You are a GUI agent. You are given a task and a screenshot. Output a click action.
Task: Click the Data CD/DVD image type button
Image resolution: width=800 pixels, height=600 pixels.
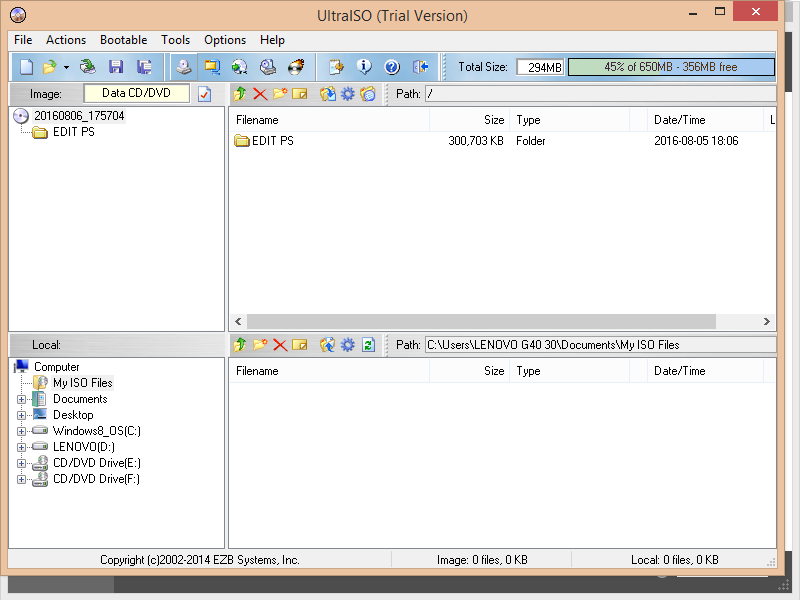(x=136, y=93)
